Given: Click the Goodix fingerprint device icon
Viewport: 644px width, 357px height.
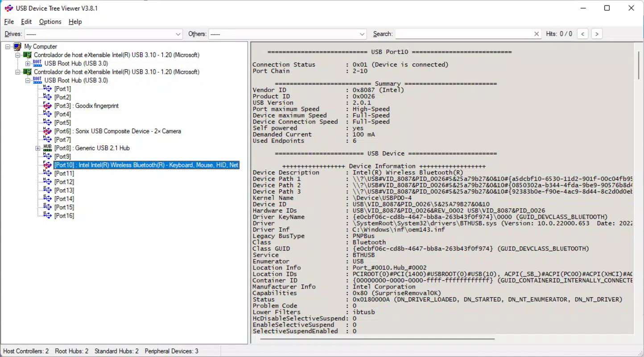Looking at the screenshot, I should click(x=47, y=106).
